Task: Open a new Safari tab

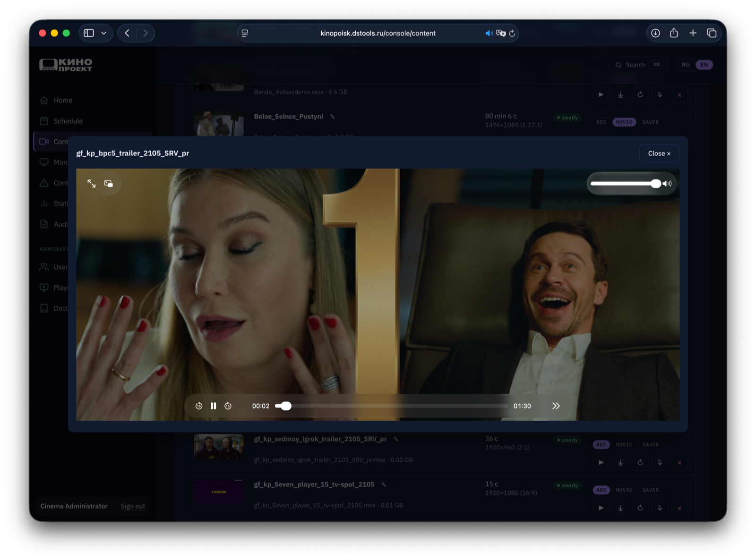Action: pos(693,33)
